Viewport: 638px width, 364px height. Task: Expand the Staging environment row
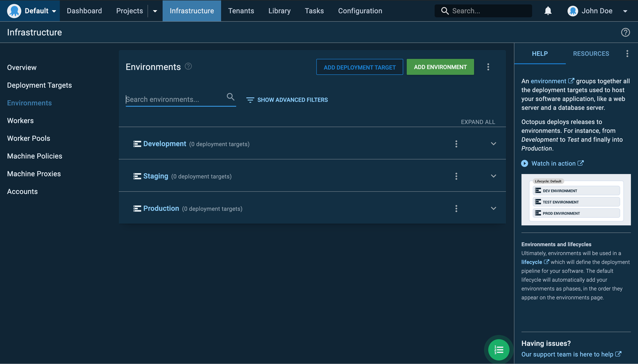pyautogui.click(x=493, y=176)
